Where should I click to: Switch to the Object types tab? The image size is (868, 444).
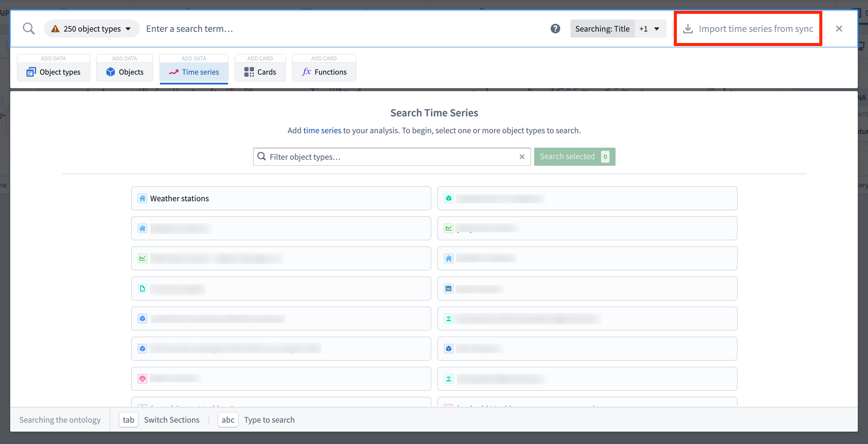pyautogui.click(x=53, y=72)
